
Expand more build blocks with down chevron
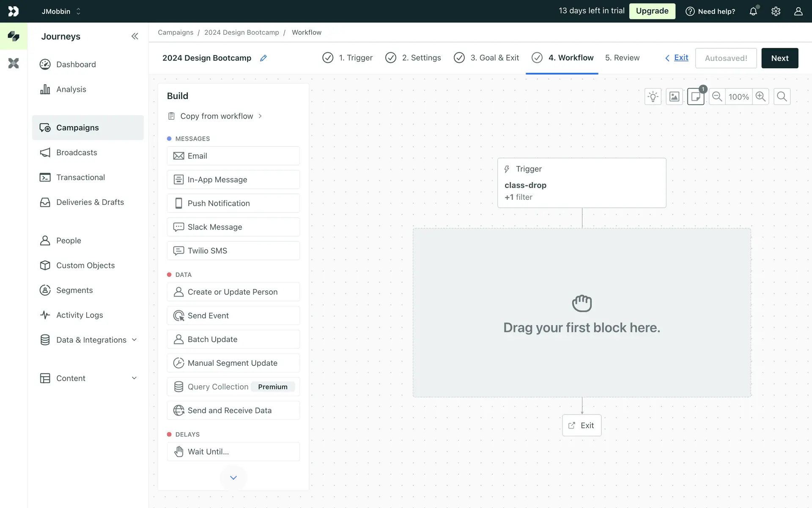click(233, 478)
